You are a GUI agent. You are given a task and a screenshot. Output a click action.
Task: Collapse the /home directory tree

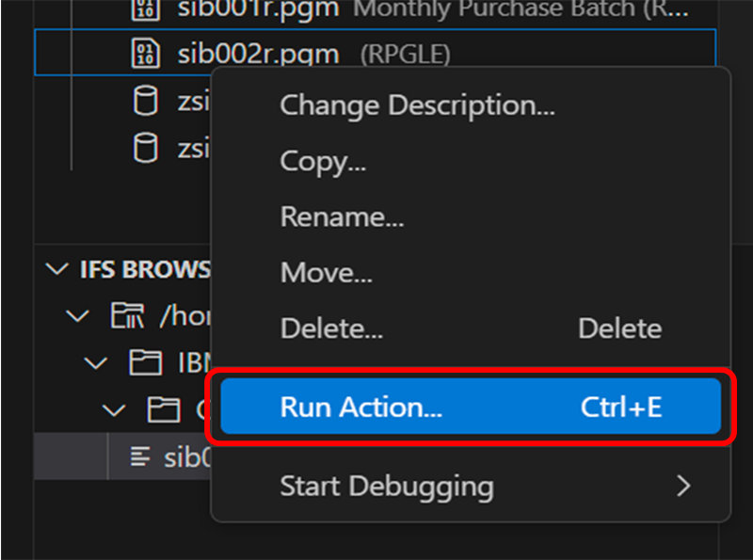[77, 316]
